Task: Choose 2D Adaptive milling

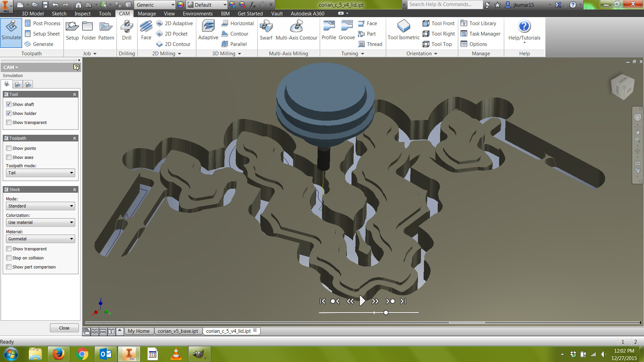Action: (x=174, y=23)
